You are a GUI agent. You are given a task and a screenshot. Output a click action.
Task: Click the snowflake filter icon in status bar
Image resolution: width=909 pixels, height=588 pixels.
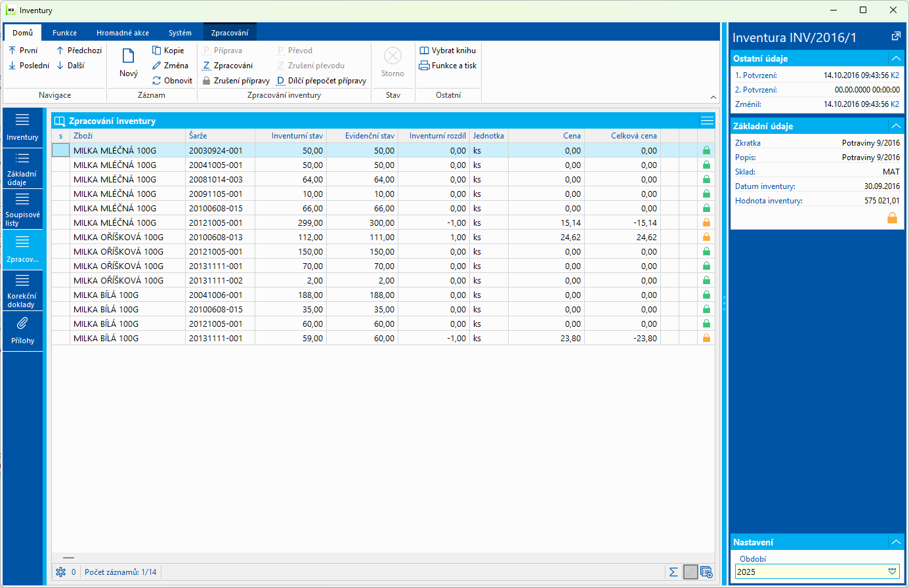(60, 572)
